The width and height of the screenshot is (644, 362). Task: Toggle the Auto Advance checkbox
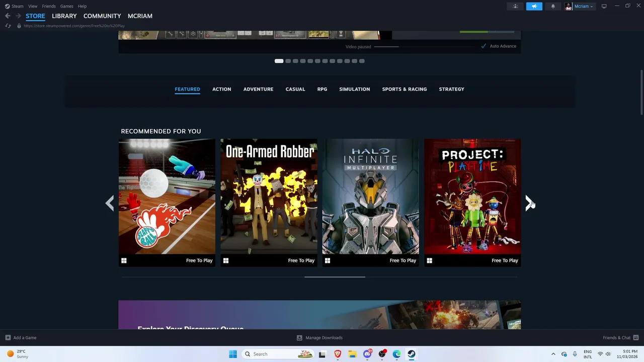tap(484, 46)
